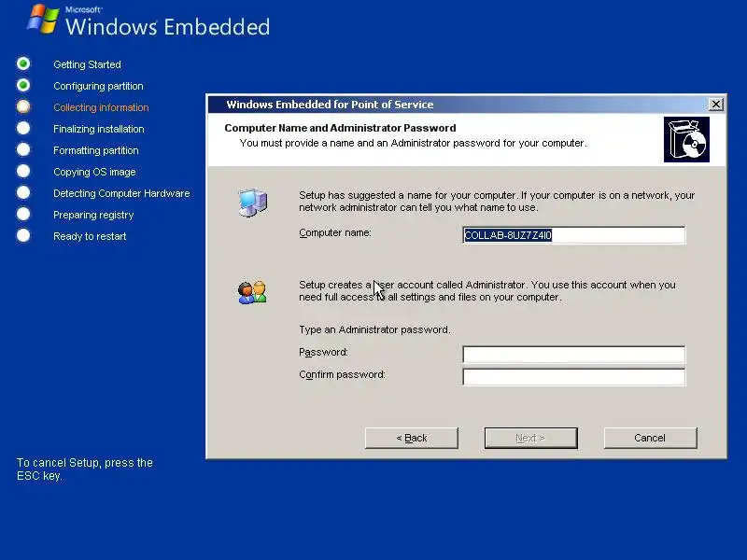Screen dimensions: 747x560
Task: Click the 'Type an Administrator password' text
Action: point(374,329)
